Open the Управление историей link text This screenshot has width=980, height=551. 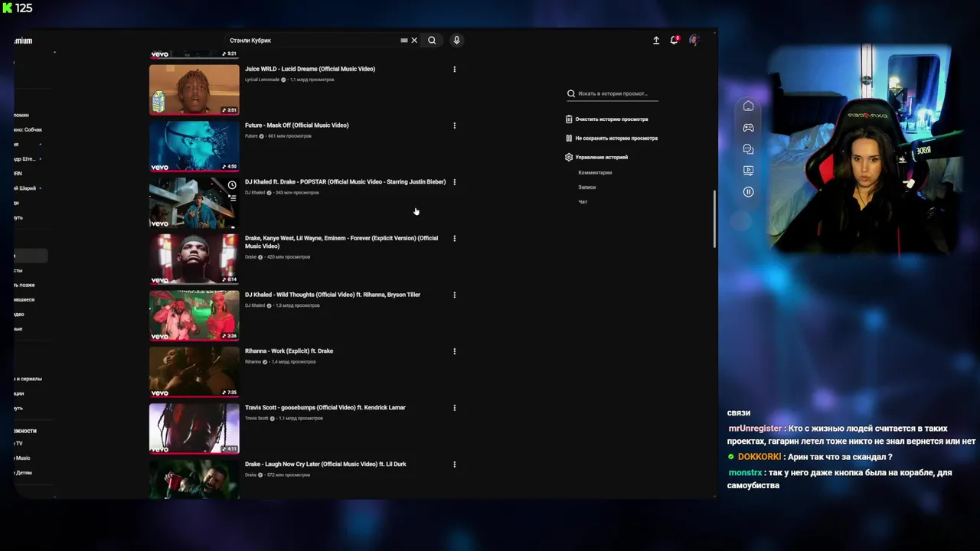[602, 157]
